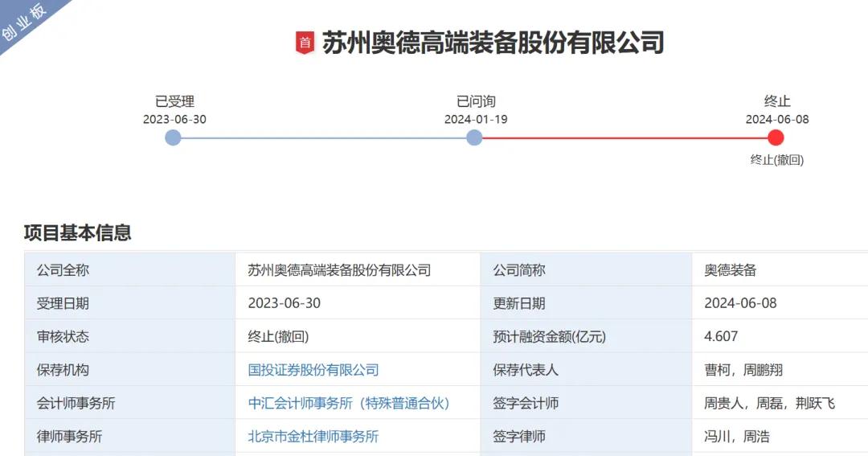The image size is (868, 456).
Task: Click the value 冯川，周浩
Action: (x=737, y=436)
